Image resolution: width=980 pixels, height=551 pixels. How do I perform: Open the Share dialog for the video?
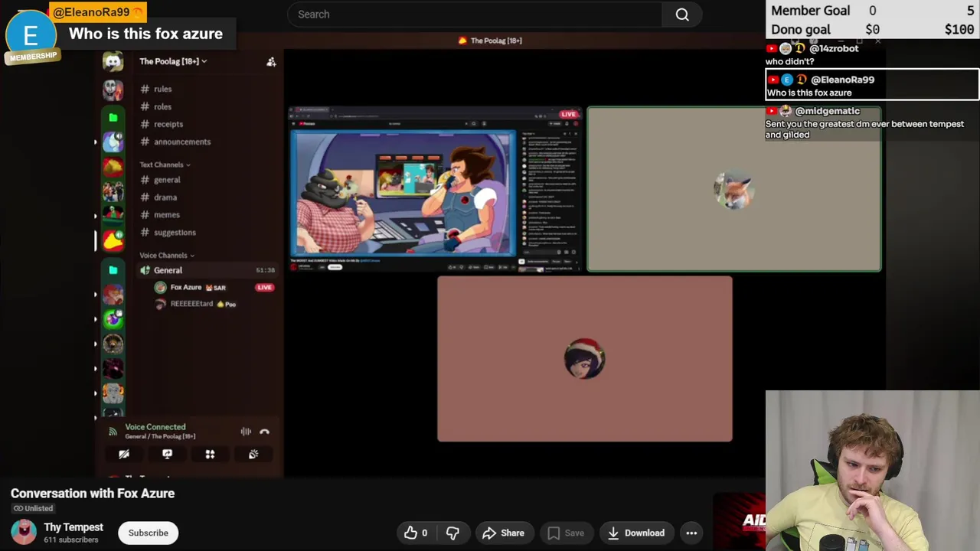tap(503, 533)
